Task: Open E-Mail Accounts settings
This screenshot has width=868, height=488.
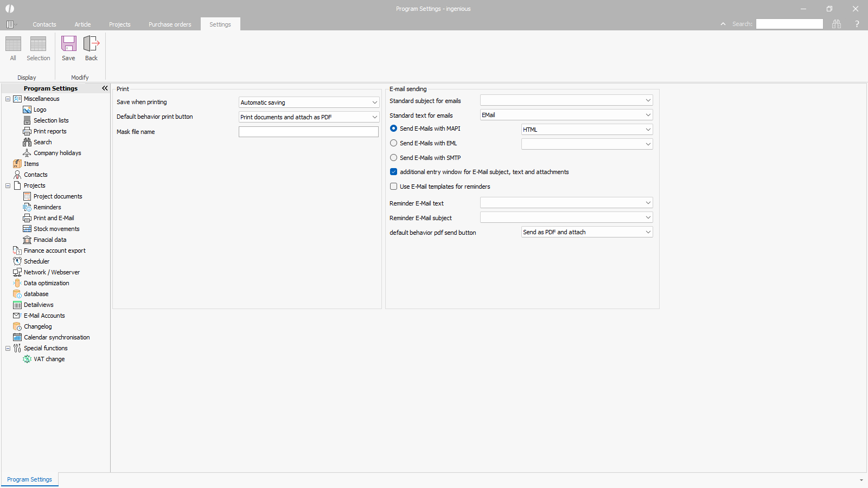Action: tap(44, 316)
